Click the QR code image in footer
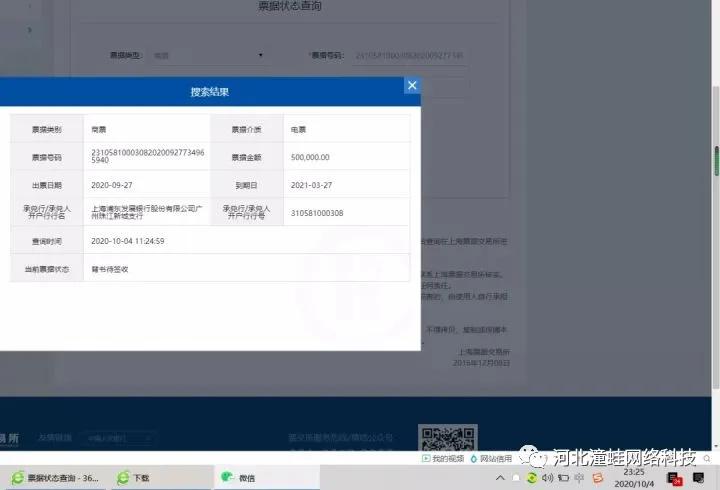This screenshot has height=490, width=720. 448,438
